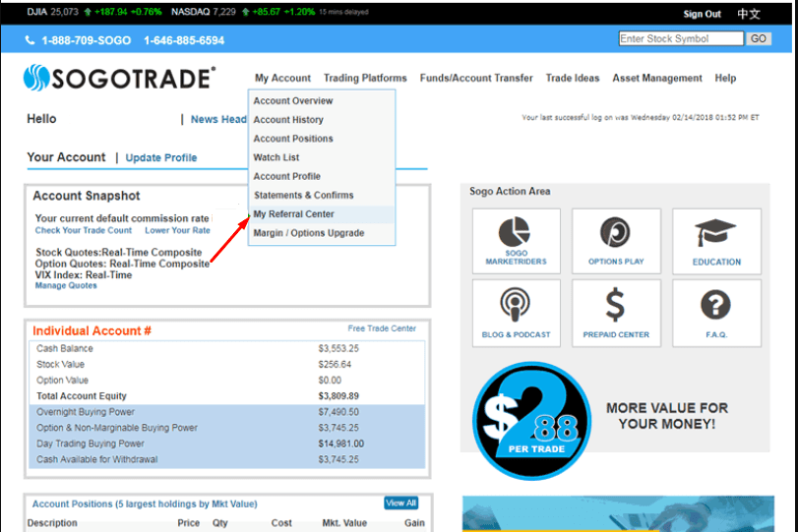Select My Referral Center from dropdown
Image resolution: width=798 pixels, height=532 pixels.
321,214
